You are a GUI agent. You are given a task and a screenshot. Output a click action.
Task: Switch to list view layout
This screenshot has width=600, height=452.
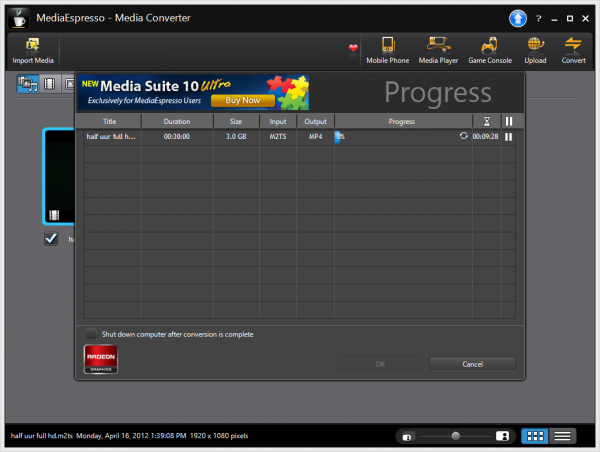coord(563,436)
